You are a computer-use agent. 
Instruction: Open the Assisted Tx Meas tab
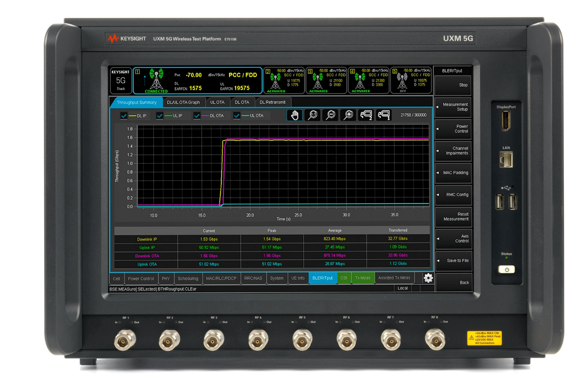(395, 278)
